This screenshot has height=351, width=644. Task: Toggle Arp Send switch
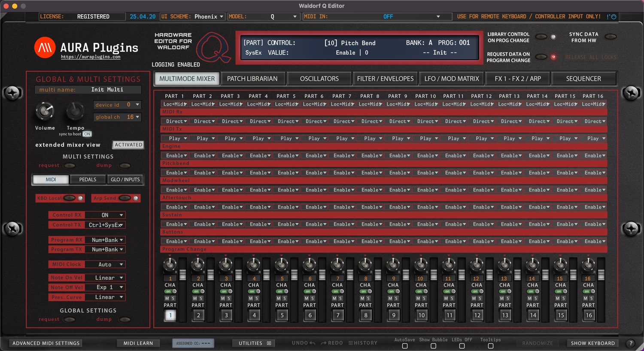(125, 198)
